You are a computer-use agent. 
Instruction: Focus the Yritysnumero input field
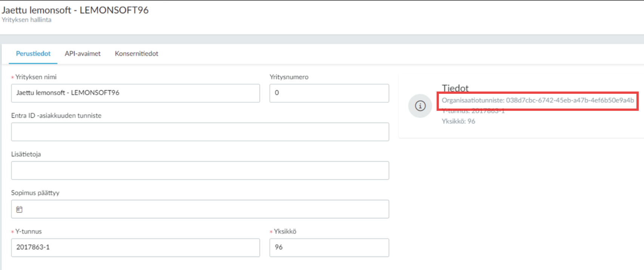tap(329, 93)
